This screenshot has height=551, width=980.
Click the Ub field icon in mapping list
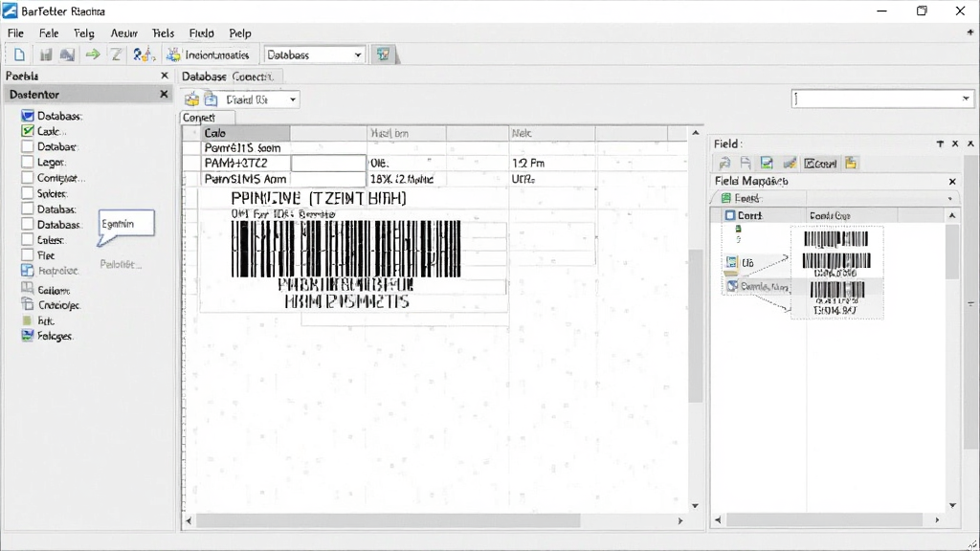point(732,262)
